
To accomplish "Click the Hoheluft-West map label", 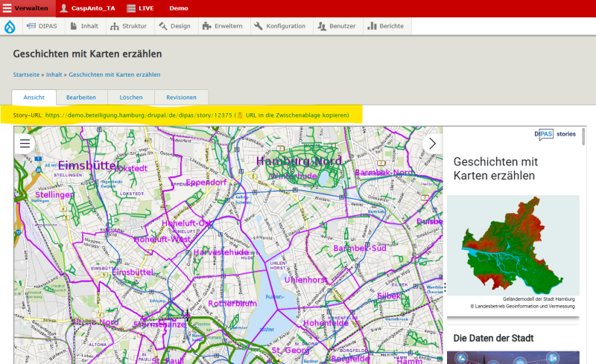I will coord(162,240).
